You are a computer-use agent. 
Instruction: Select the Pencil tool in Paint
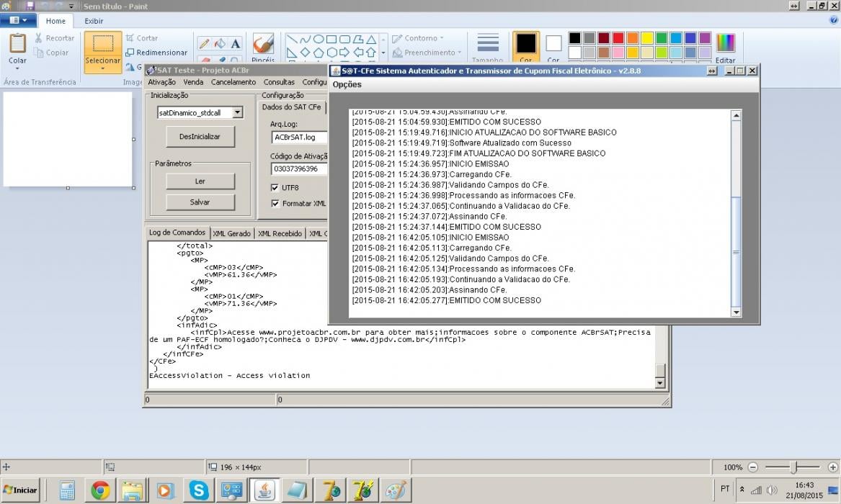205,43
